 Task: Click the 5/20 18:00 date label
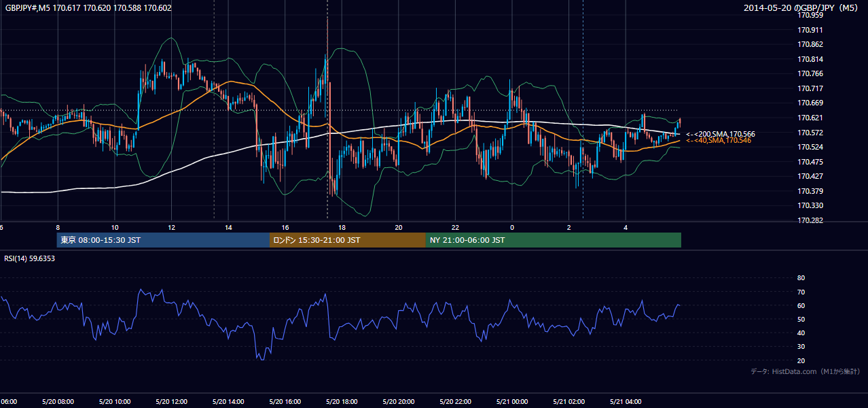tap(342, 402)
